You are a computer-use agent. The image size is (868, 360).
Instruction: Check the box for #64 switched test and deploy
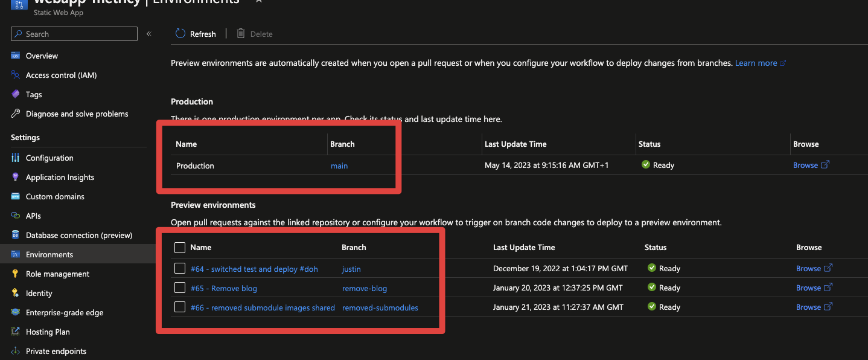click(x=180, y=268)
